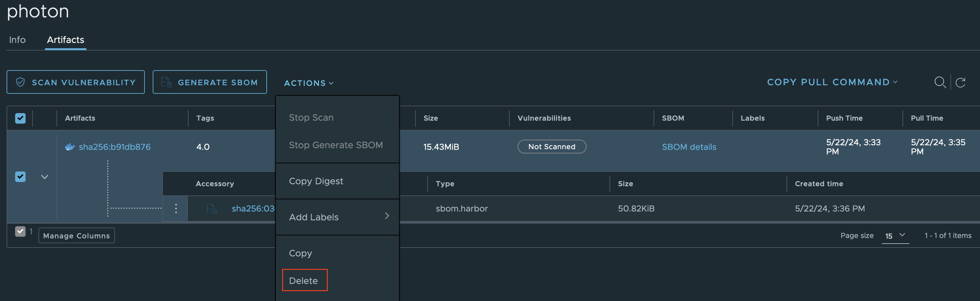Screen dimensions: 980x301
Task: Open the search magnifier icon
Action: pos(940,82)
